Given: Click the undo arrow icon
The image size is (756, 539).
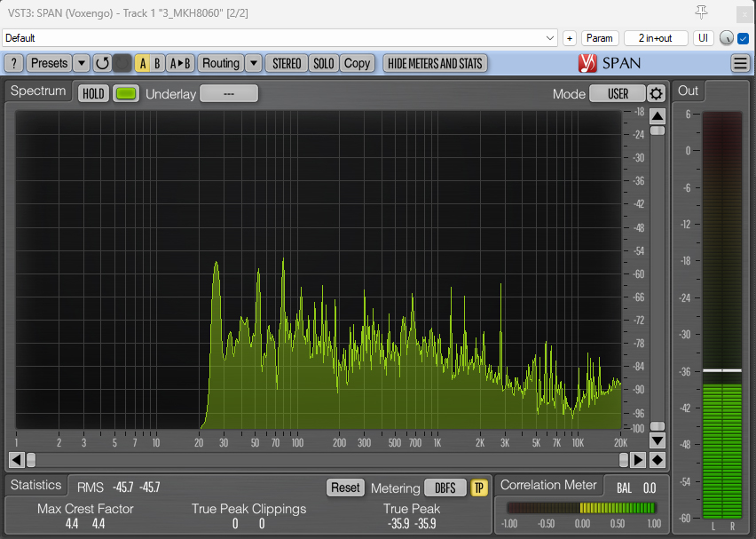Looking at the screenshot, I should (x=102, y=63).
